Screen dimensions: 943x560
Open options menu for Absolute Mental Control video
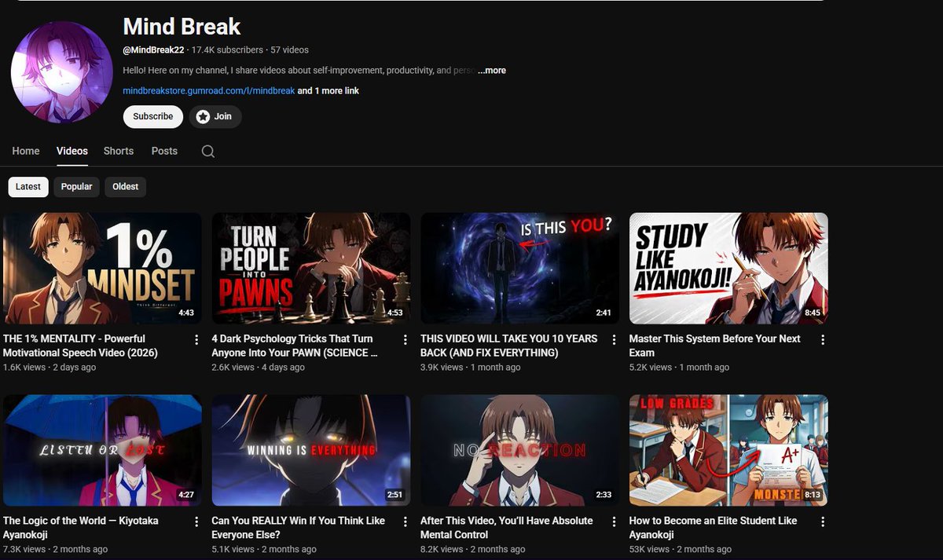click(x=614, y=522)
